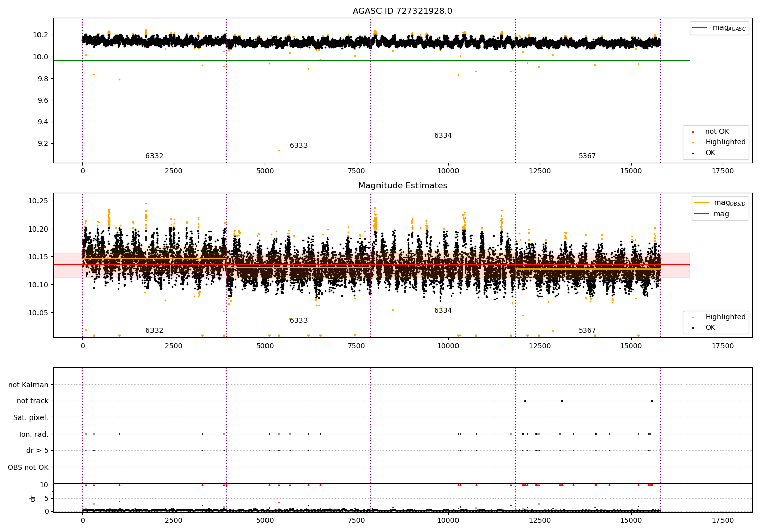Viewport: 760px width, 532px height.
Task: Click the 5367 obsid label in the top plot
Action: 588,156
